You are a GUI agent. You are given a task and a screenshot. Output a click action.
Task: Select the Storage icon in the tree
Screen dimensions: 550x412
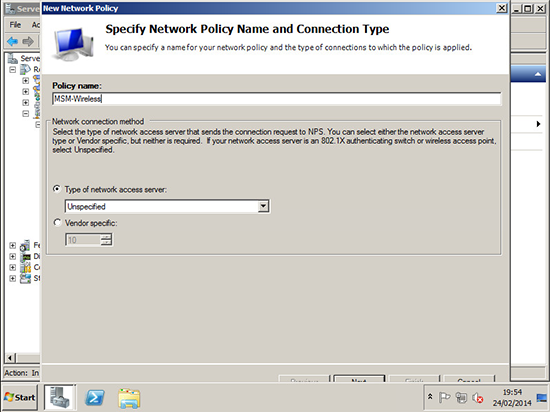pyautogui.click(x=25, y=279)
